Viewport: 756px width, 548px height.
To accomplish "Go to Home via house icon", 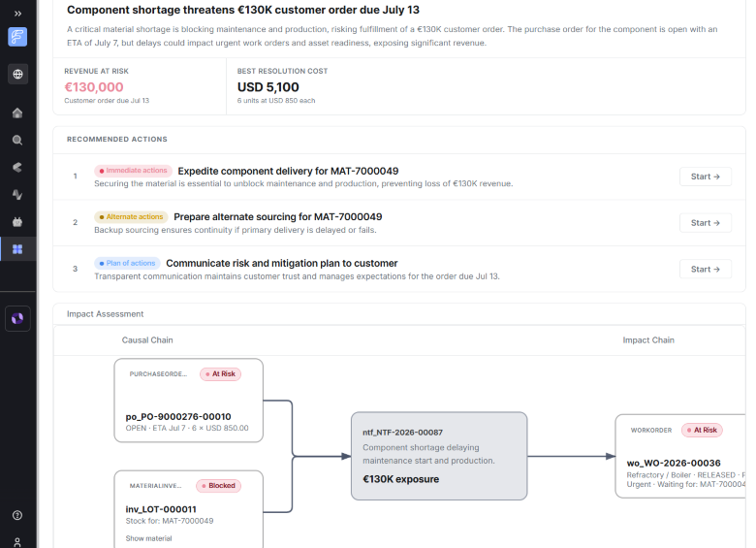I will tap(17, 113).
